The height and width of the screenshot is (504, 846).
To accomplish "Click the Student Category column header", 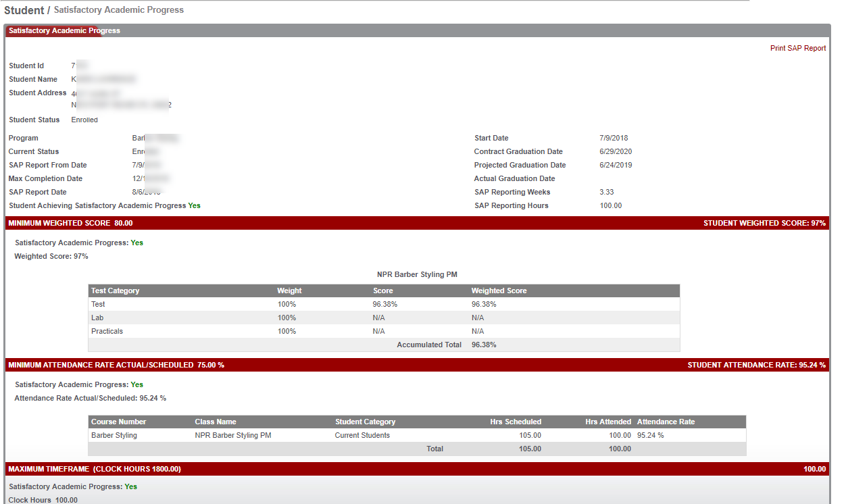I will coord(365,422).
